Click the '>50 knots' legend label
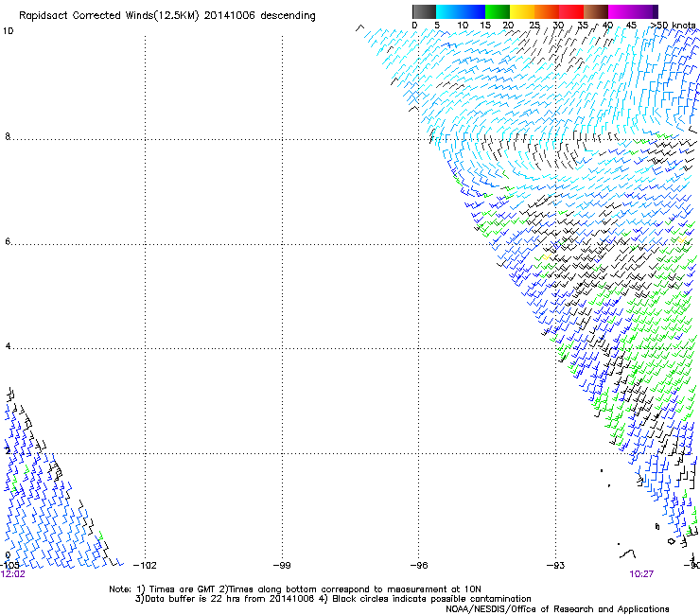 pos(673,26)
